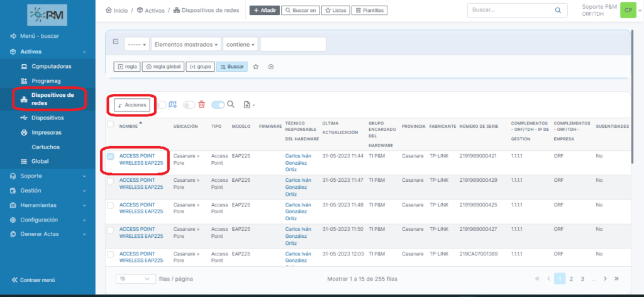Click the red trash bin icon

click(x=202, y=104)
